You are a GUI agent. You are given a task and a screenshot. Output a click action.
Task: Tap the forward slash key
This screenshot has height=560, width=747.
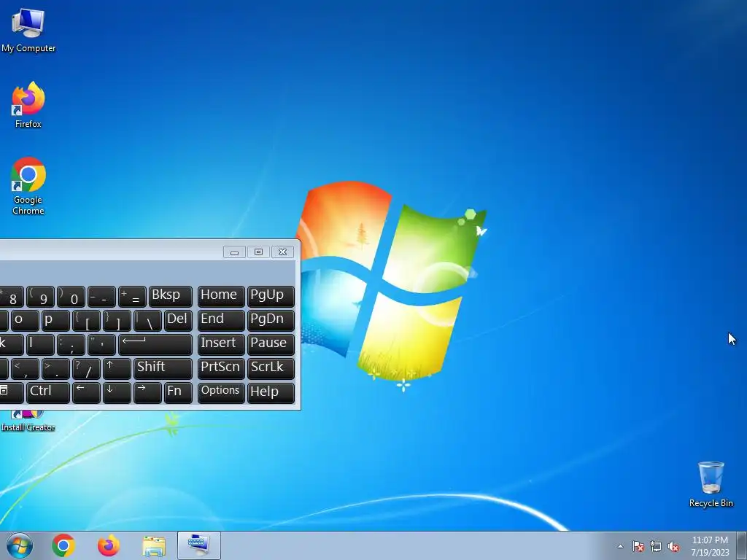(86, 368)
